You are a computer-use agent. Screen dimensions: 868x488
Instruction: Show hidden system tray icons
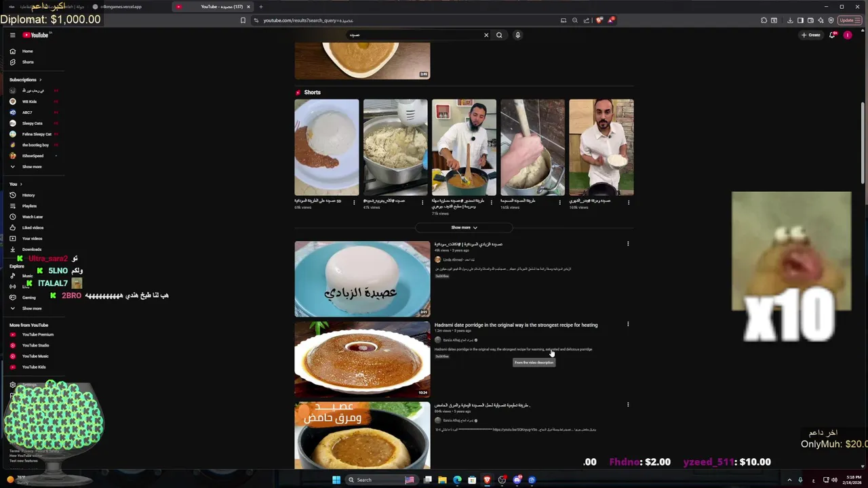point(789,480)
